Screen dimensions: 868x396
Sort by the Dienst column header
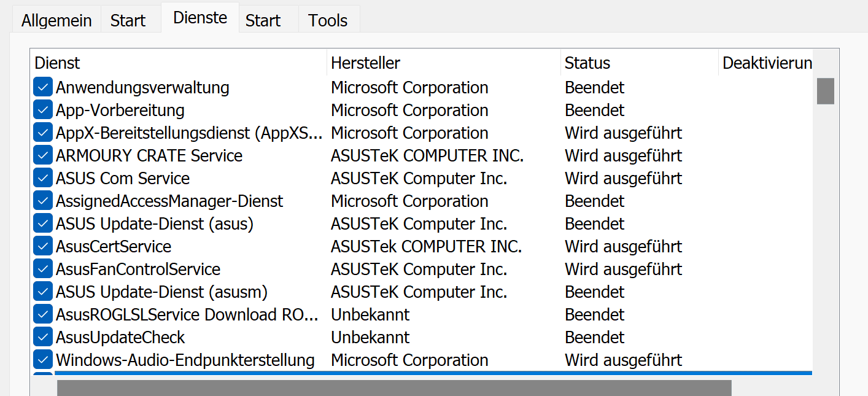tap(178, 63)
